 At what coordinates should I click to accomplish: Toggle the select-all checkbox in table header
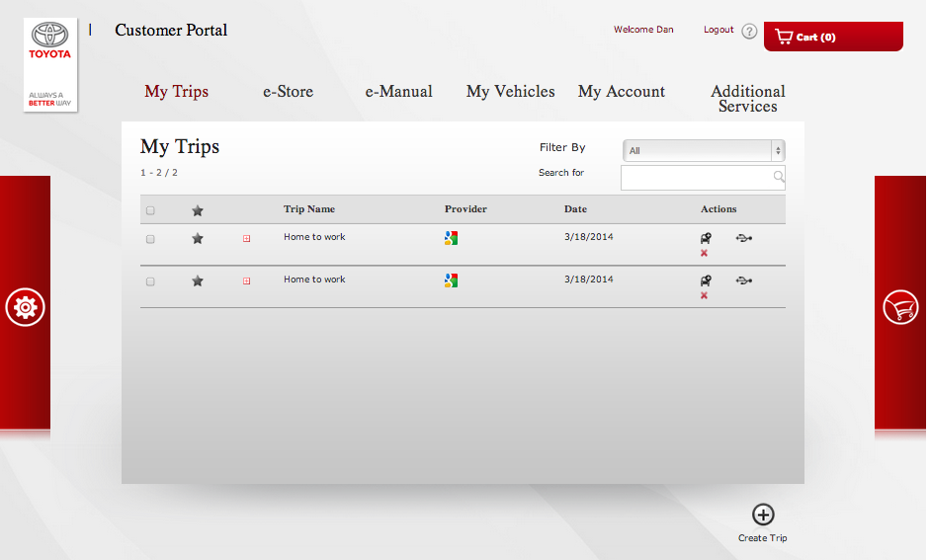150,210
